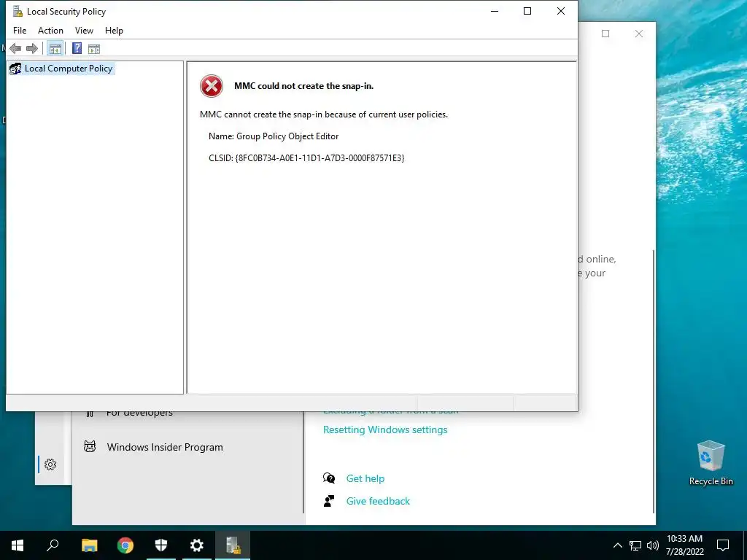Click the Name: Group Policy Object Editor text

click(274, 136)
